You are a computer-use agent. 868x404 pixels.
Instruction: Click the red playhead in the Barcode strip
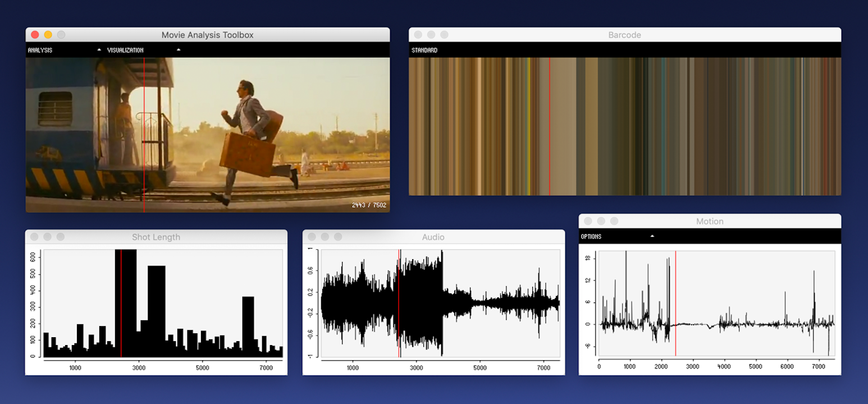[549, 126]
